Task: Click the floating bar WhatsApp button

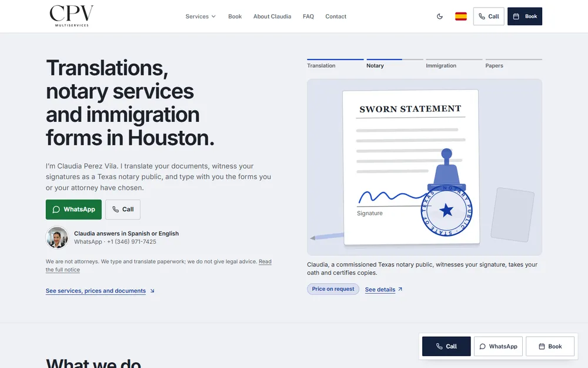Action: [x=498, y=346]
